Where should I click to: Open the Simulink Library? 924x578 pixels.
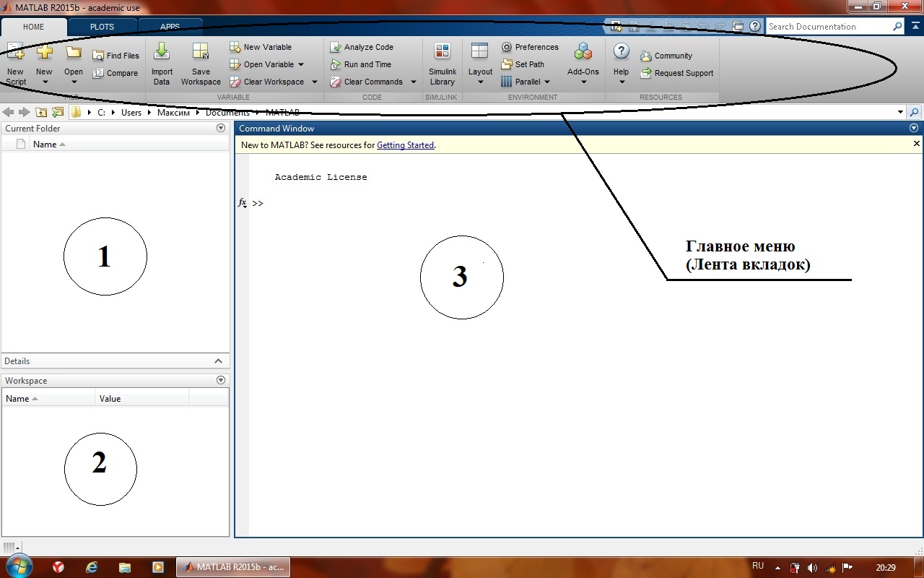pos(443,64)
